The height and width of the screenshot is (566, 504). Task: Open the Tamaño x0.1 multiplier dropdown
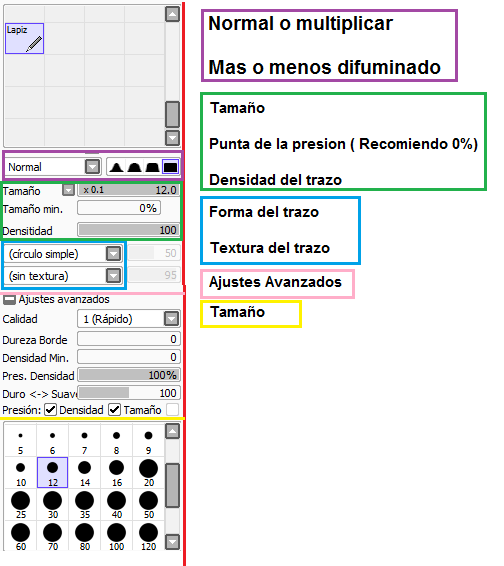coord(68,190)
